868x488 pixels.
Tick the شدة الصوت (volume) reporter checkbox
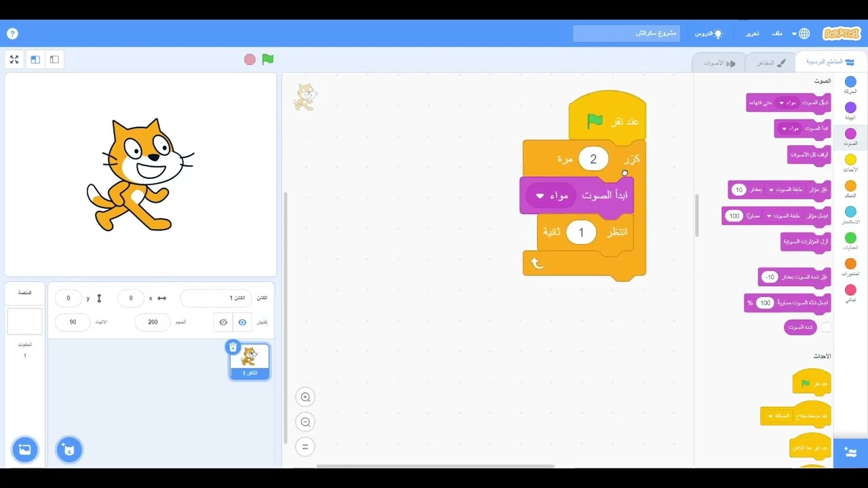(825, 327)
